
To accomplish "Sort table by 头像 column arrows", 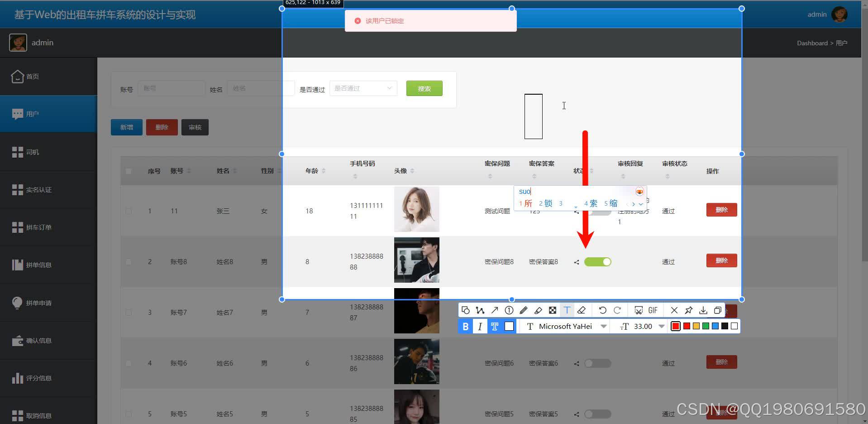I will pyautogui.click(x=412, y=171).
